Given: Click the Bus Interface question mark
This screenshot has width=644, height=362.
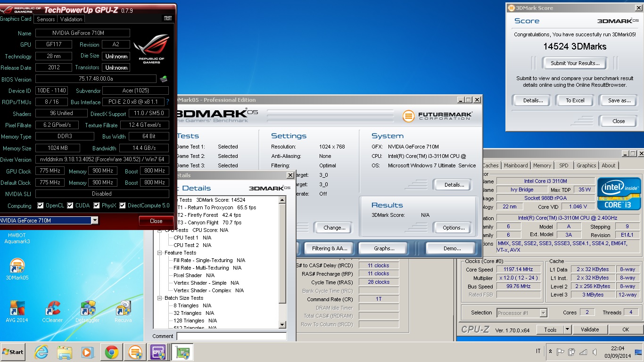Looking at the screenshot, I should point(167,102).
